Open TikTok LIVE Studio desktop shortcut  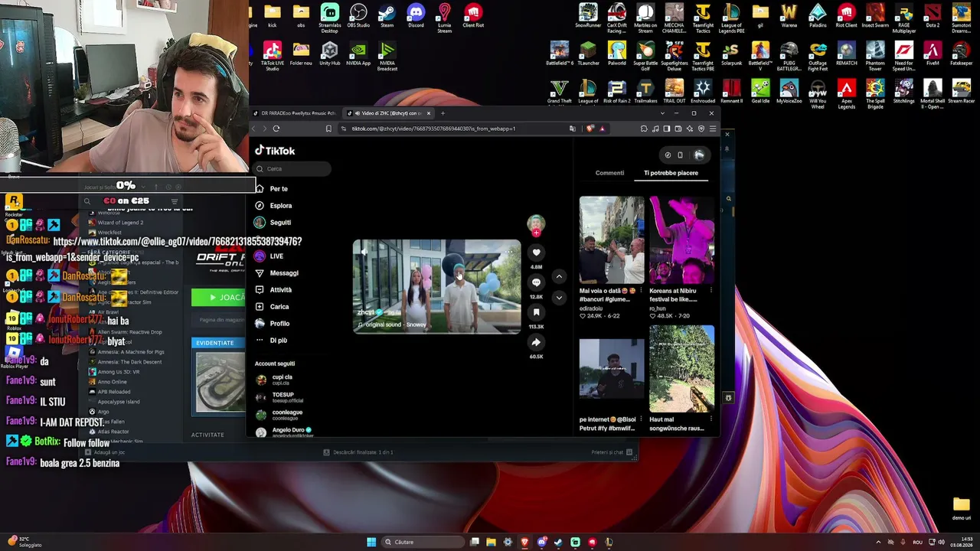coord(273,55)
